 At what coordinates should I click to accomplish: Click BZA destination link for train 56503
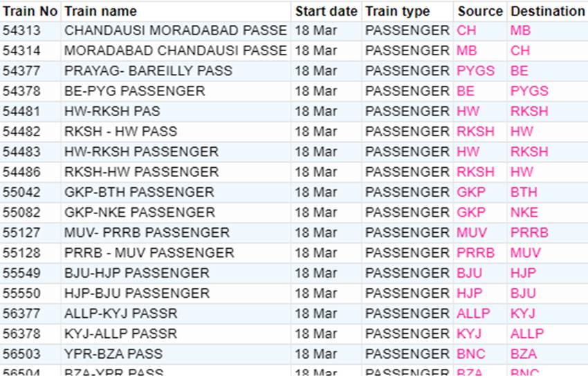(x=524, y=354)
